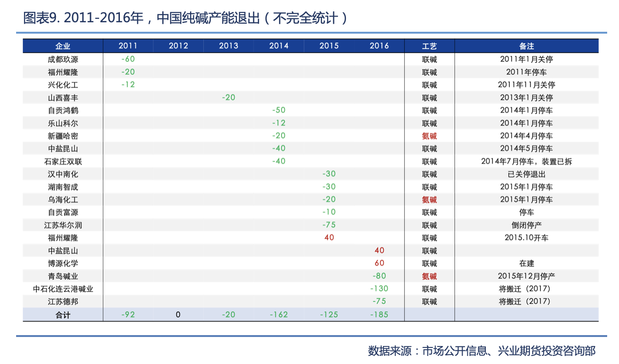
Task: Select the note 2014年7月停车，装置已拆
Action: click(526, 162)
